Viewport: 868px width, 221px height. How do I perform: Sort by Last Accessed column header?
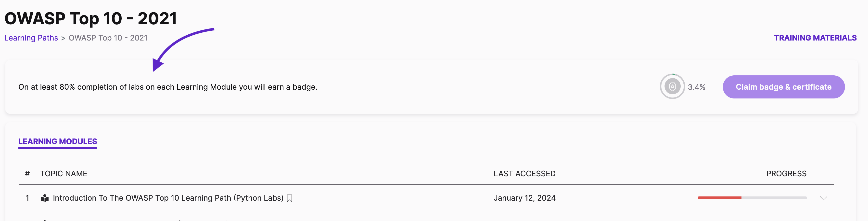[x=524, y=173]
